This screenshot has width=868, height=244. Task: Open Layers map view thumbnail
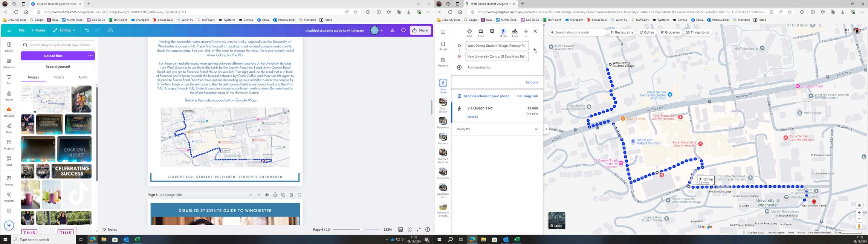[557, 220]
